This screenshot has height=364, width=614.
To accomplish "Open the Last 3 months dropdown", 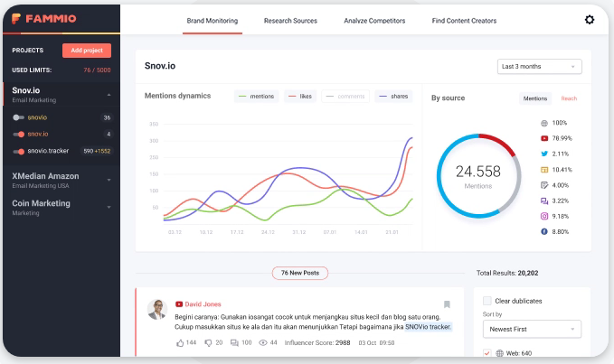I will (539, 67).
